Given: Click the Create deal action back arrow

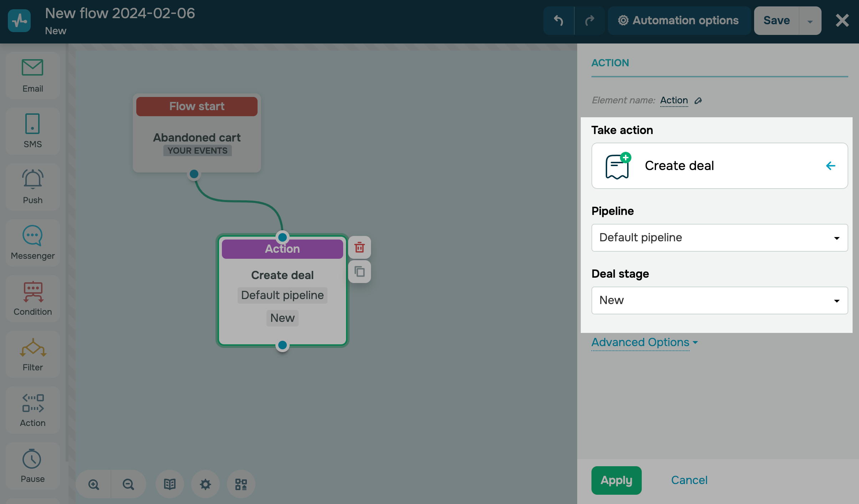Looking at the screenshot, I should coord(831,166).
